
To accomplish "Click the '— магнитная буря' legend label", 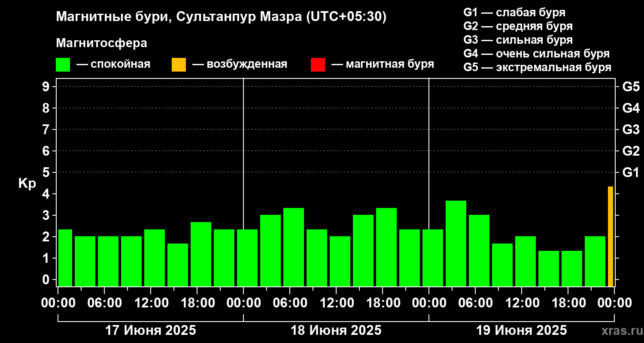I will click(383, 65).
